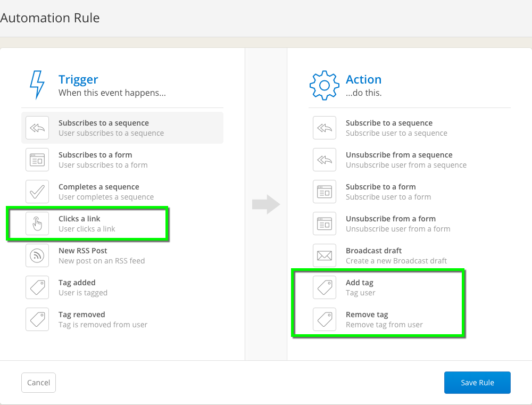Click 'User subscribes to a form' description
This screenshot has height=405, width=532.
click(103, 165)
